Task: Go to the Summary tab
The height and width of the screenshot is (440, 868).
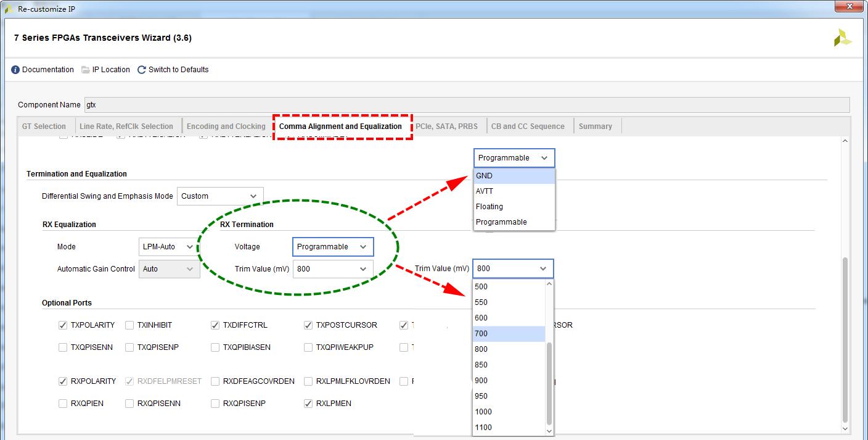Action: tap(595, 127)
